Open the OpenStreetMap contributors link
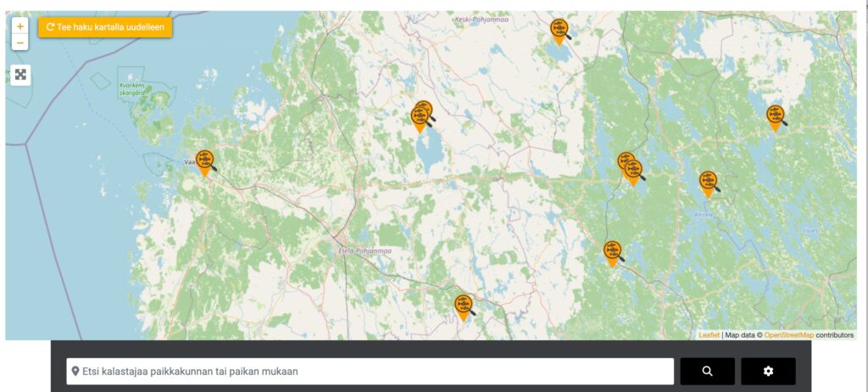This screenshot has width=868, height=392. (789, 335)
